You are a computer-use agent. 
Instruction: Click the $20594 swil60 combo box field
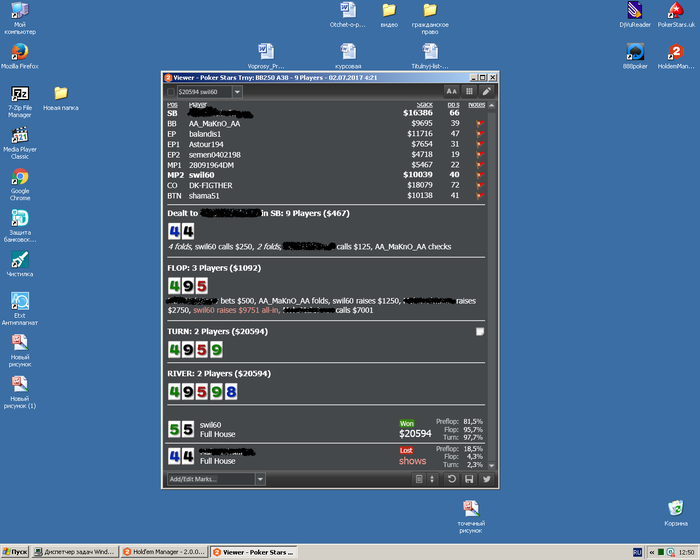204,92
